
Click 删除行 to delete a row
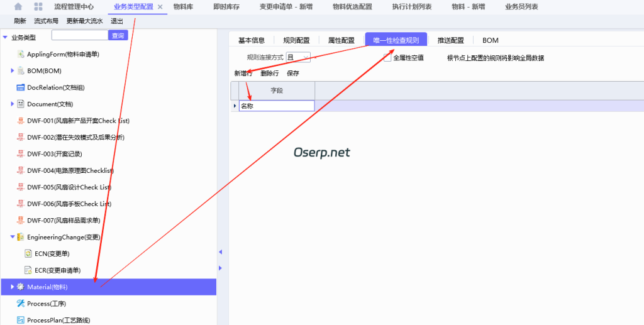[x=269, y=74]
